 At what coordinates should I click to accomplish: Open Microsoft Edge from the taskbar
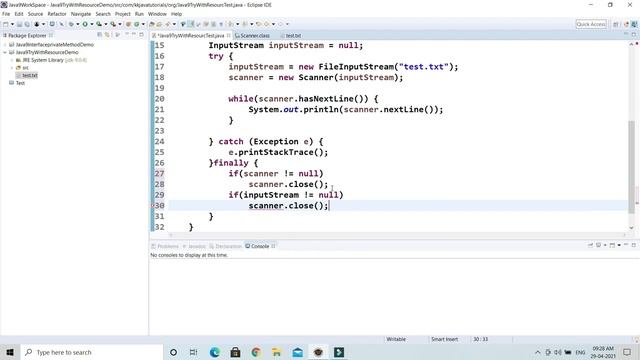(215, 352)
